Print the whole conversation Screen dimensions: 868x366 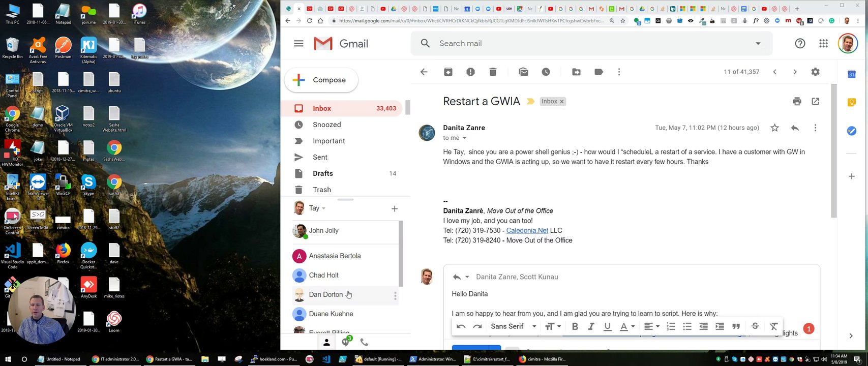tap(797, 101)
